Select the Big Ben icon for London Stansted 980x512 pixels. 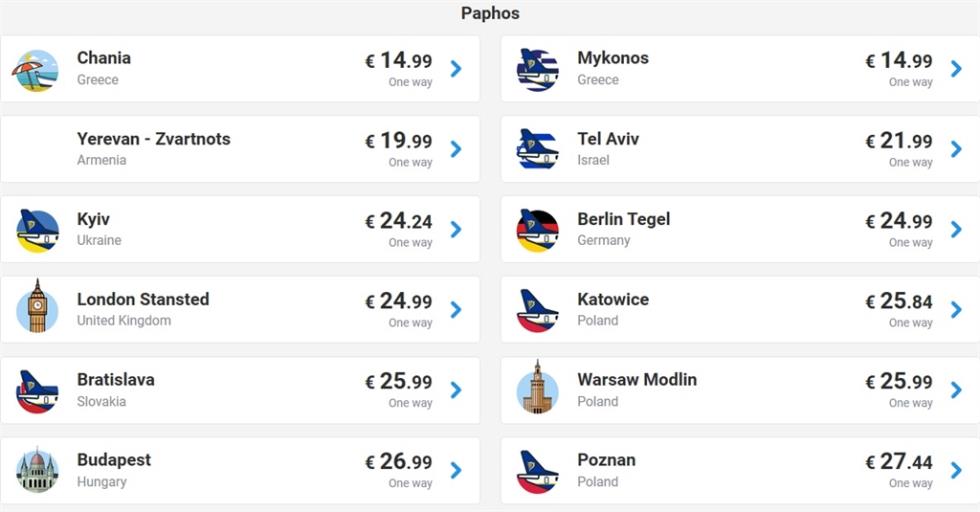[38, 306]
